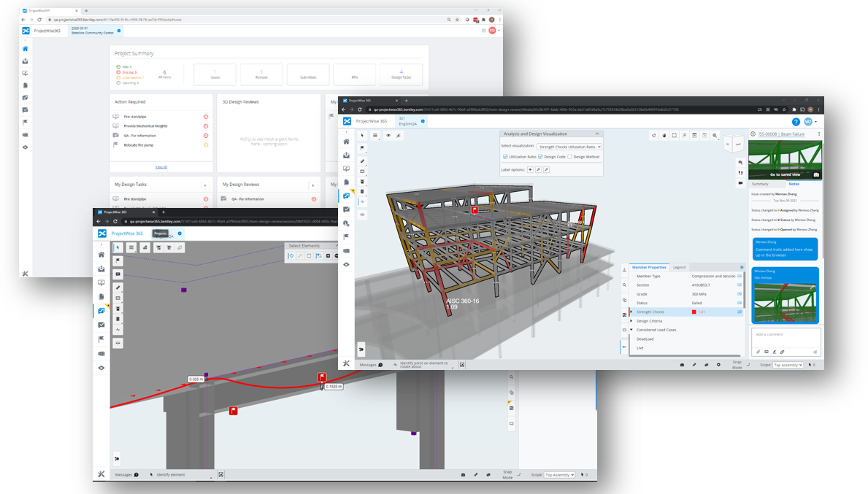868x494 pixels.
Task: Open Home icon in the bridge model window sidebar
Action: click(x=101, y=255)
